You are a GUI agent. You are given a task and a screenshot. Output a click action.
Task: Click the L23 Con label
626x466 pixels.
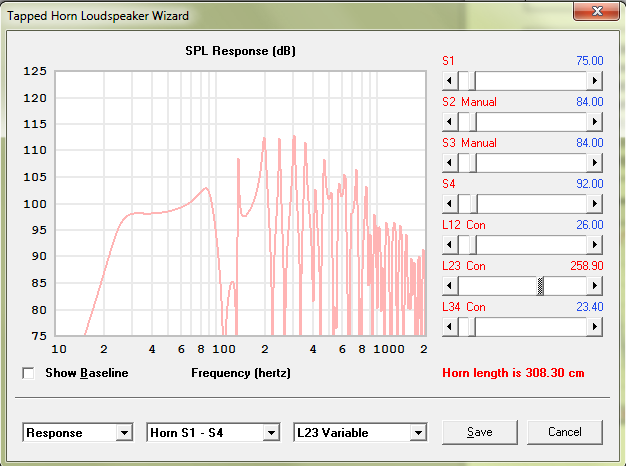coord(464,266)
